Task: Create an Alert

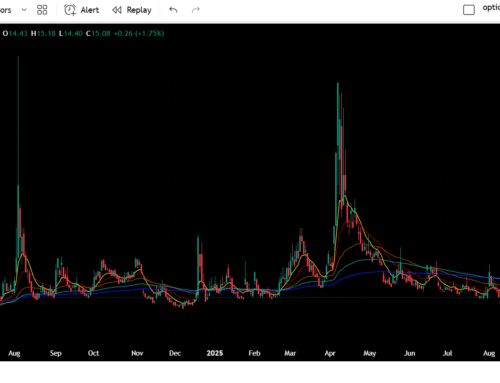Action: [82, 10]
